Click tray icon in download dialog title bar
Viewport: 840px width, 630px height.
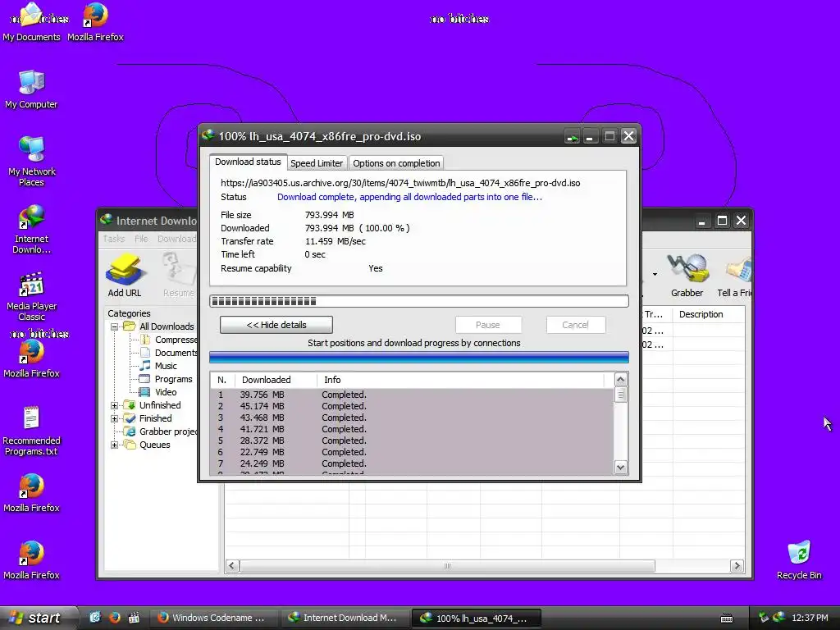click(x=572, y=137)
